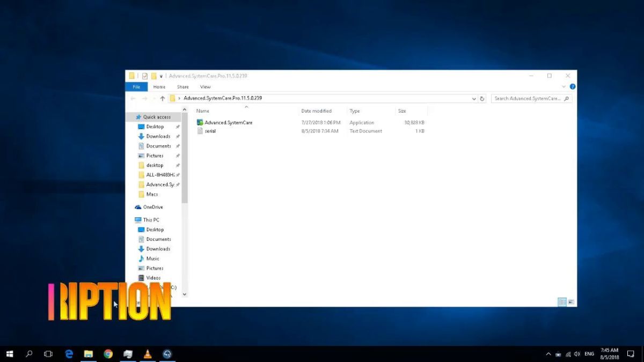This screenshot has width=644, height=362.
Task: Open the Macs folder in sidebar
Action: [152, 194]
